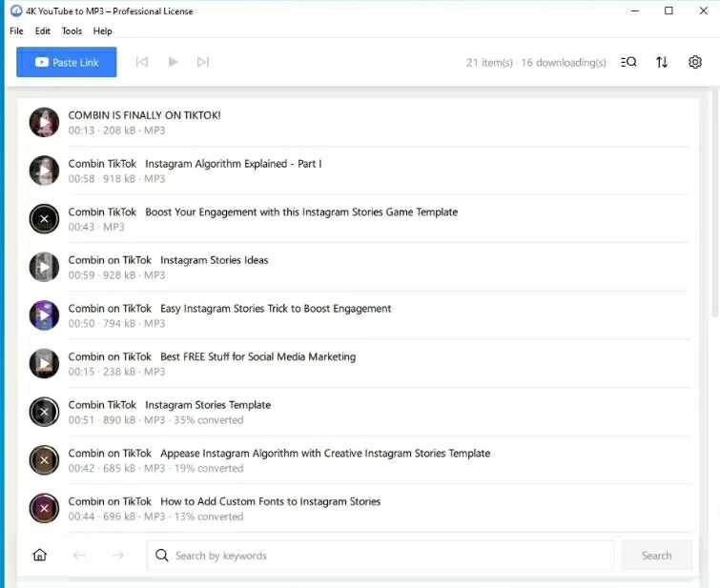Cancel Boost Your Engagement Game Template download
Image resolution: width=720 pixels, height=588 pixels.
[x=44, y=219]
